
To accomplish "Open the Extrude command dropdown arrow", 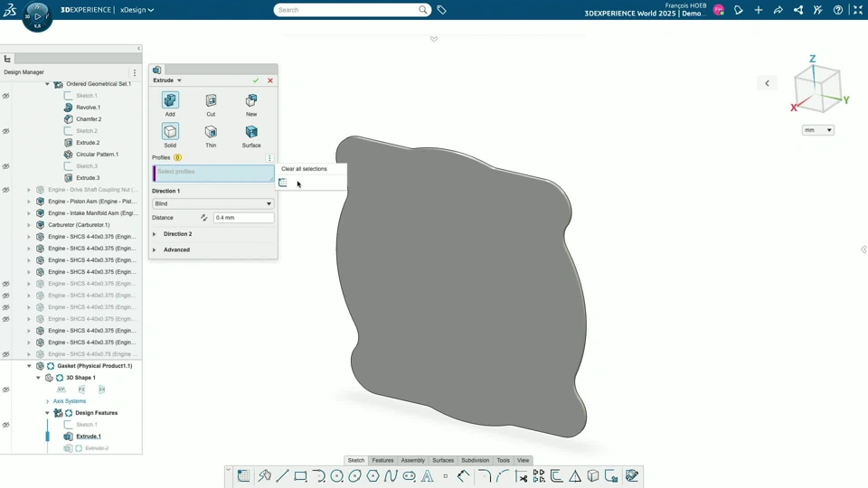I will pyautogui.click(x=179, y=80).
